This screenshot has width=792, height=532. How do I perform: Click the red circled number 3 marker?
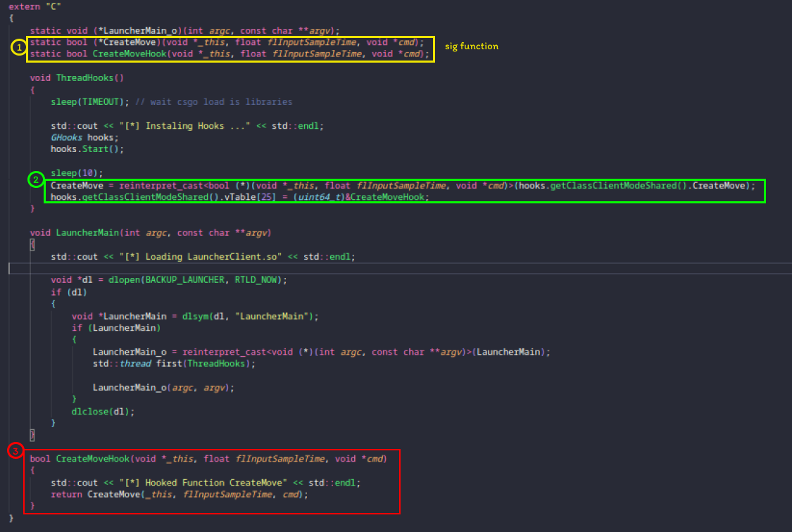pos(16,450)
